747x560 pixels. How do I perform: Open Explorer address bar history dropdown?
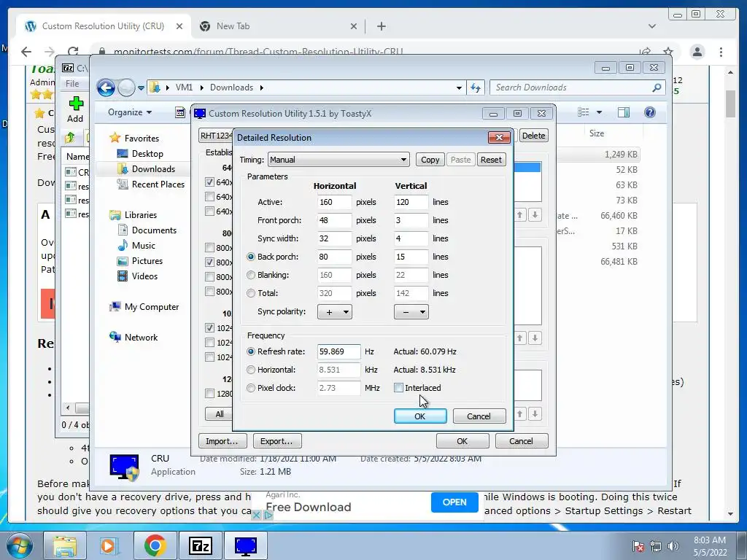459,87
